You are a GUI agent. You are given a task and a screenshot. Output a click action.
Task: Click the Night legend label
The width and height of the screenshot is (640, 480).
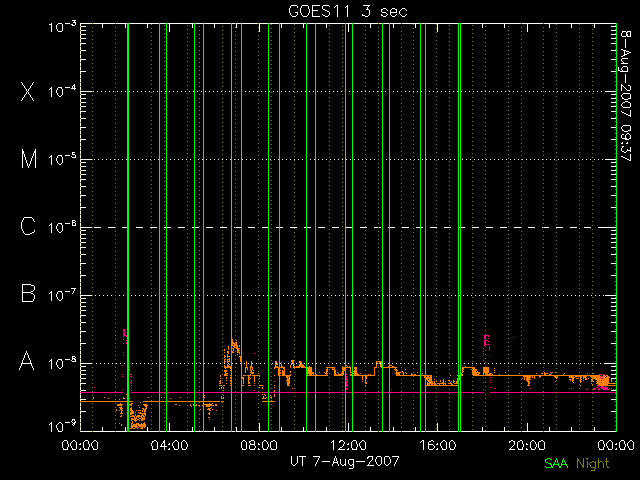[593, 464]
